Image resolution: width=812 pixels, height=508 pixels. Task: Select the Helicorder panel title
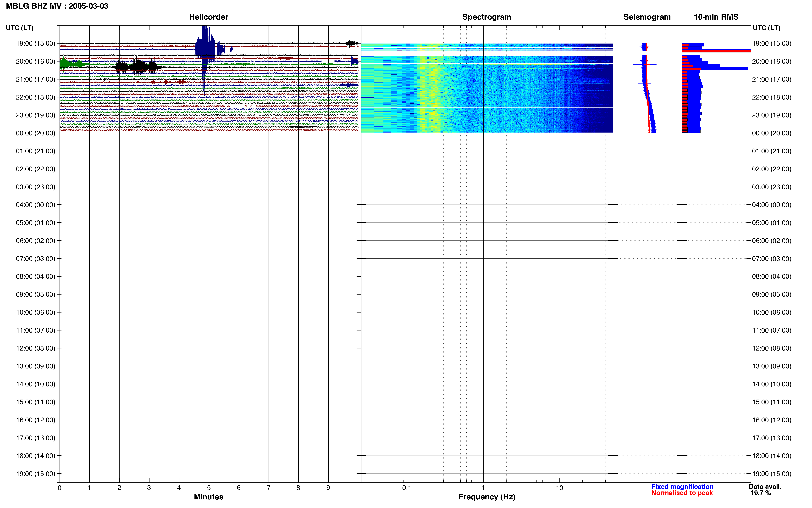coord(209,17)
